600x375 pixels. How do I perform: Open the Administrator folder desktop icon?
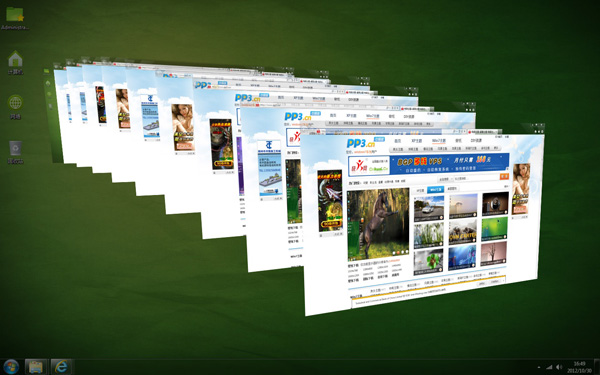point(15,18)
